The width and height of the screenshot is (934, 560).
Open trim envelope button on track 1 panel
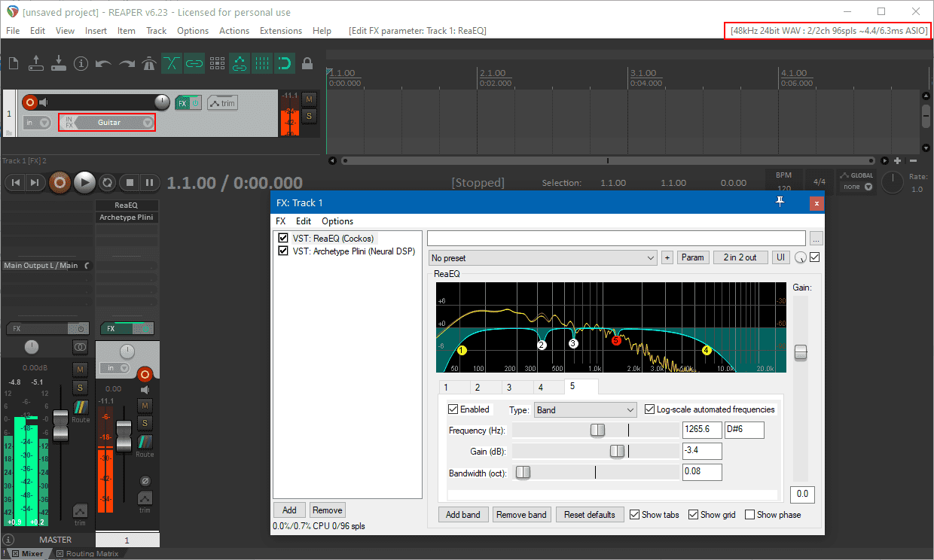tap(221, 103)
